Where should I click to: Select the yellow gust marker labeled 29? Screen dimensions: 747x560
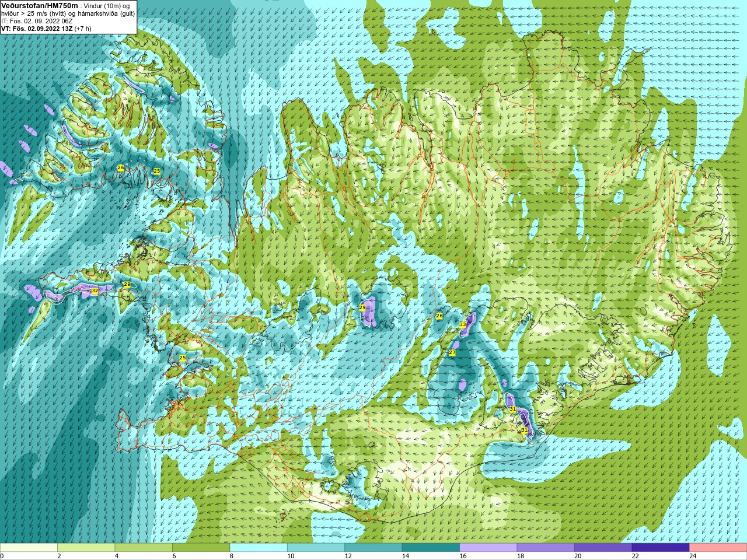pyautogui.click(x=362, y=307)
